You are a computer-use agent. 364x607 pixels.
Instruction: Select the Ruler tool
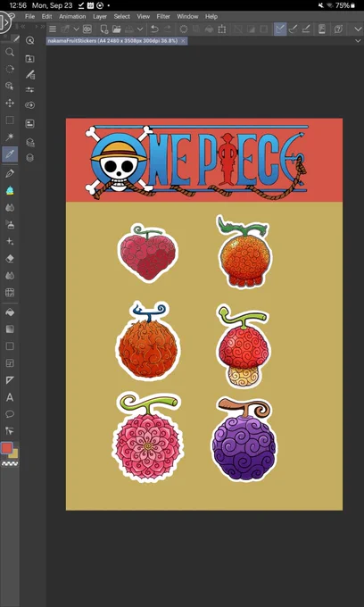coord(10,380)
